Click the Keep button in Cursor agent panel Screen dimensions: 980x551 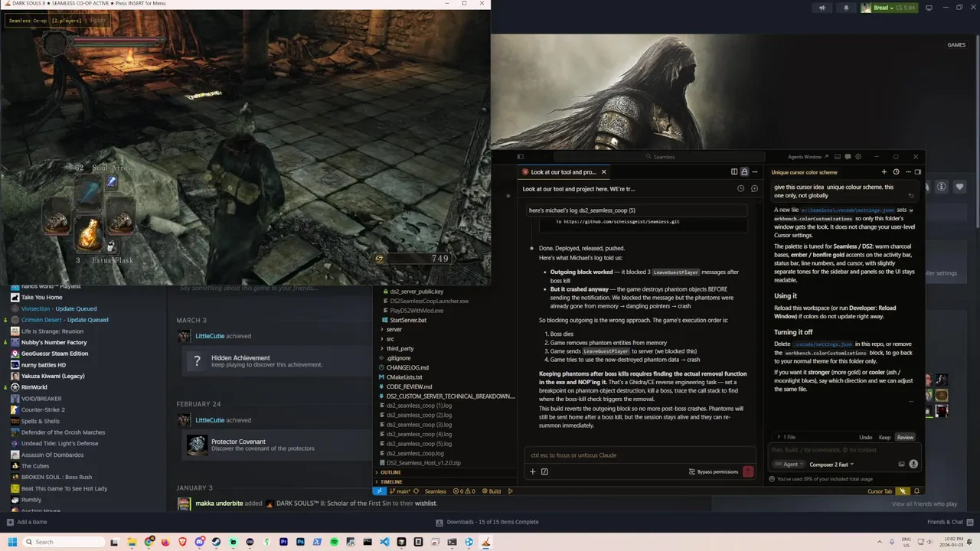click(884, 437)
